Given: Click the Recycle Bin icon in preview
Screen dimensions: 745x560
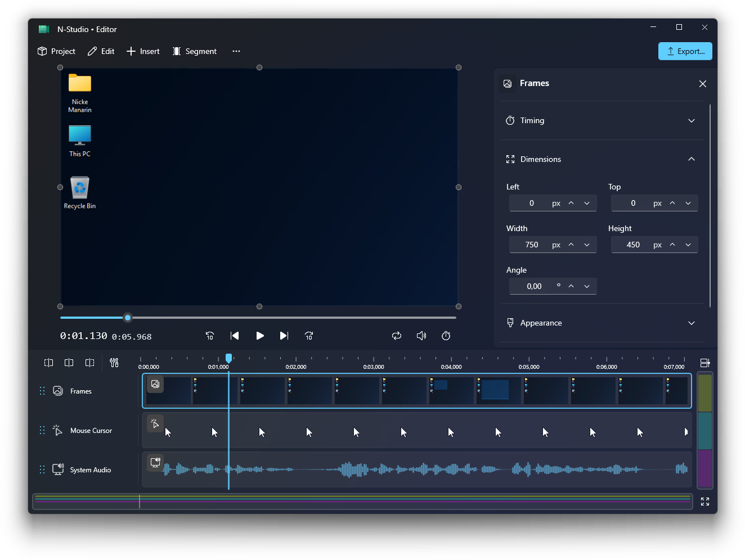Looking at the screenshot, I should pyautogui.click(x=80, y=193).
